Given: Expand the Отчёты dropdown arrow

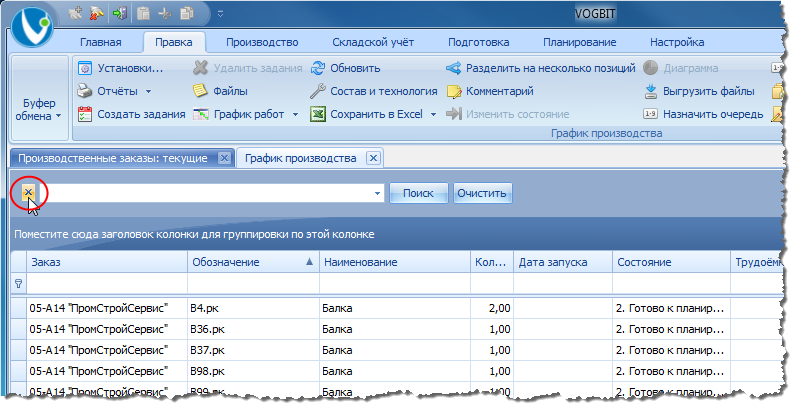Looking at the screenshot, I should [x=148, y=92].
